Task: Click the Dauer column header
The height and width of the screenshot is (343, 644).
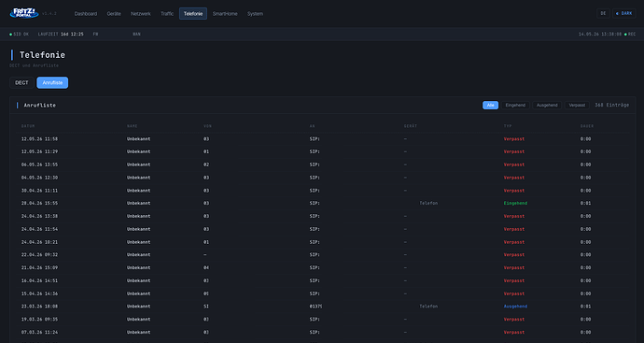Action: (x=587, y=126)
